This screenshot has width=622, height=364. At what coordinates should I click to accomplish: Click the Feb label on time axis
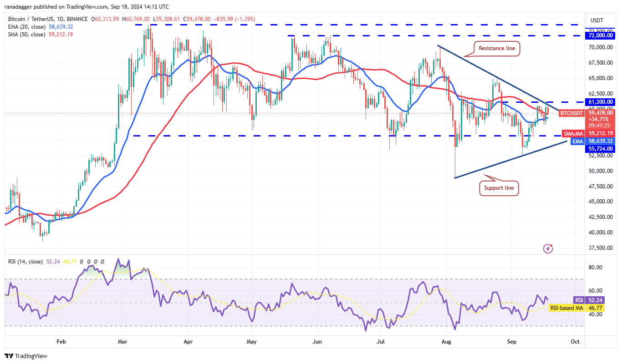(x=61, y=341)
